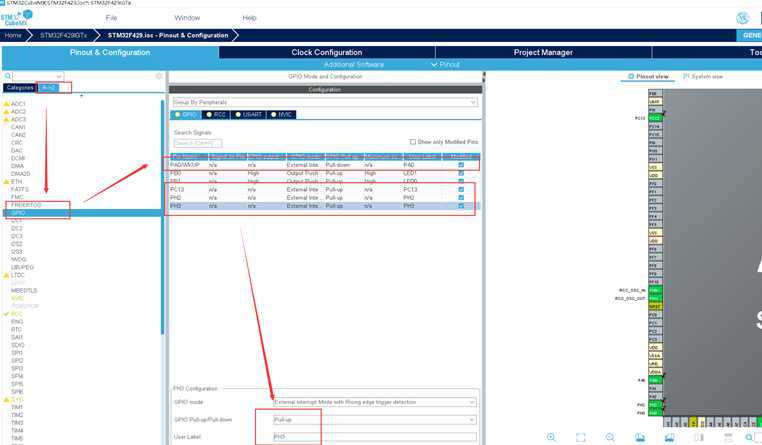762x445 pixels.
Task: Click the zoom-in icon below the chip view
Action: click(x=551, y=437)
